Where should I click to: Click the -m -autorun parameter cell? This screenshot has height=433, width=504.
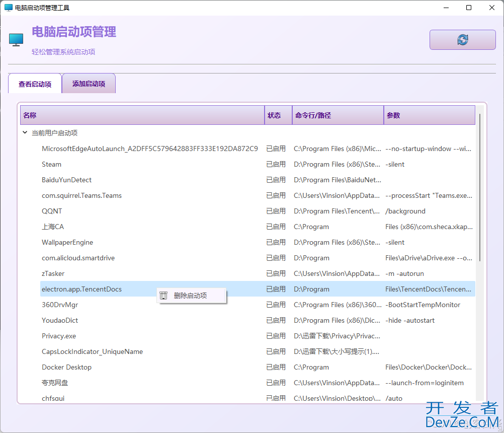pyautogui.click(x=405, y=273)
